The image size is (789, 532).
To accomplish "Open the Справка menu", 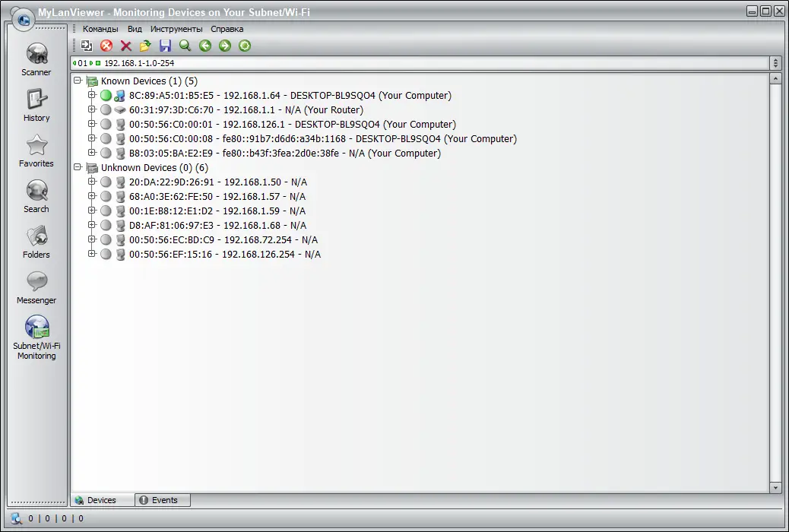I will pos(227,29).
